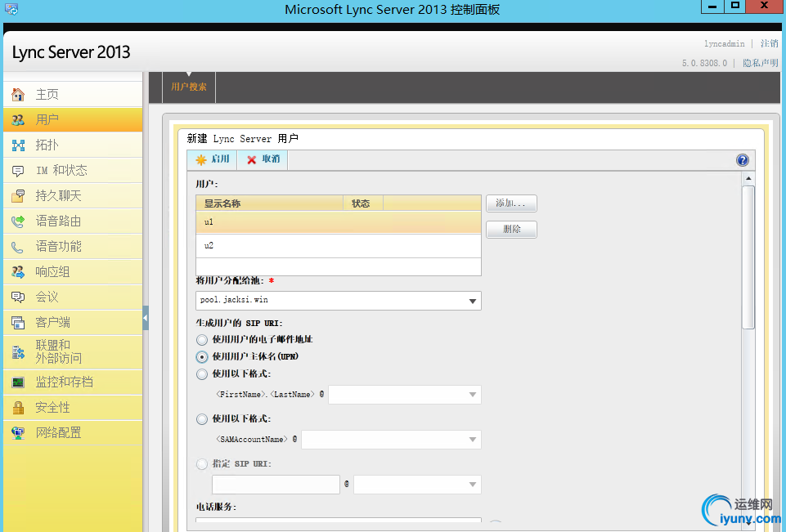Open 持久聊天 in the sidebar
The height and width of the screenshot is (532, 786).
point(73,196)
